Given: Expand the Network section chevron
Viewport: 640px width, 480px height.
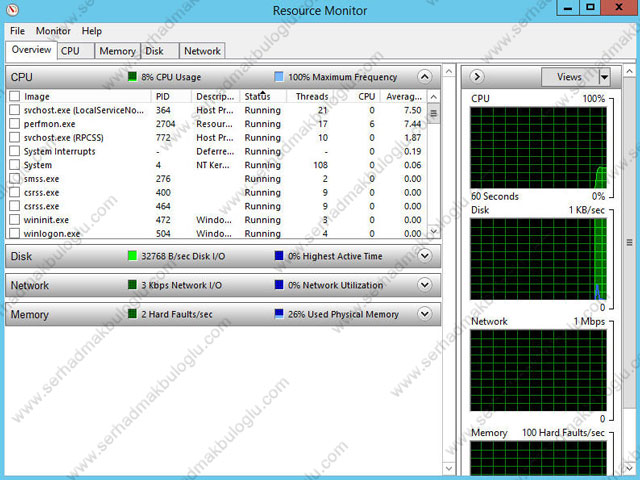Looking at the screenshot, I should [x=424, y=285].
